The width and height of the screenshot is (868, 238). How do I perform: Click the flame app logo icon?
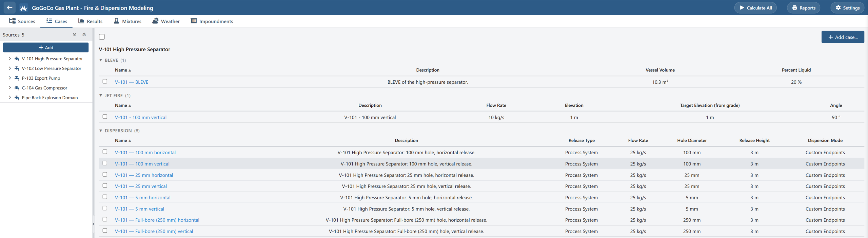coord(23,8)
